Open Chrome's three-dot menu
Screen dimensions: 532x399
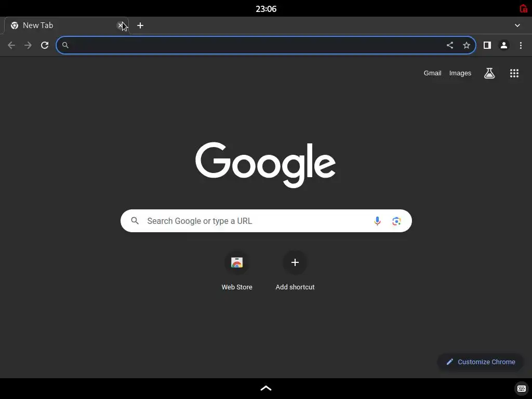(521, 45)
